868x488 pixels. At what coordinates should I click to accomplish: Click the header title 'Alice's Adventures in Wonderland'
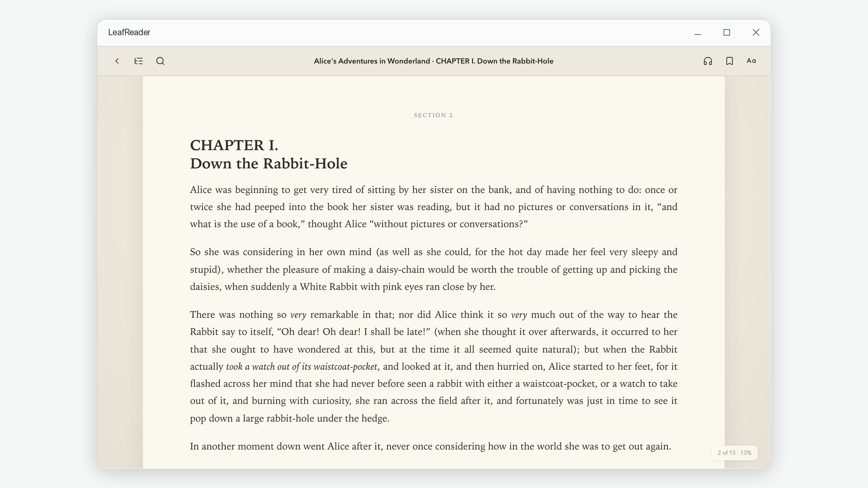[x=372, y=61]
